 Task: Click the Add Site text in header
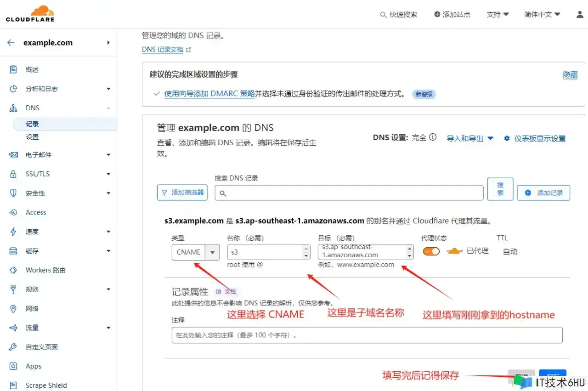(x=457, y=15)
